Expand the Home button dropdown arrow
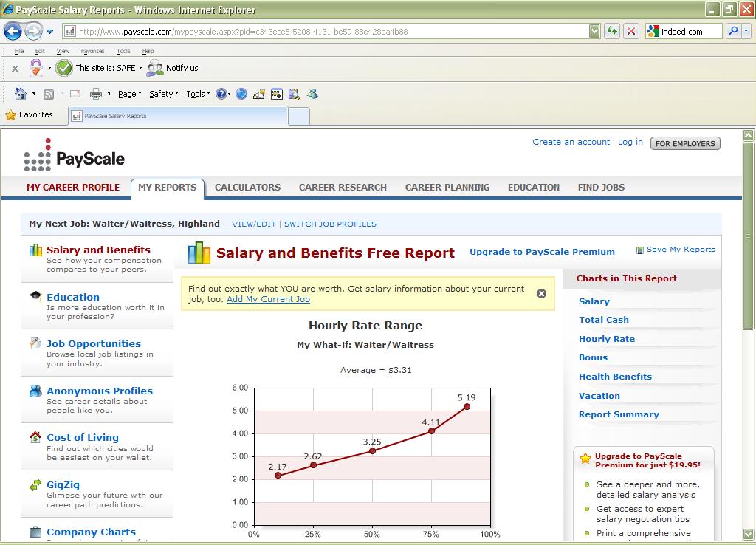 pos(33,94)
